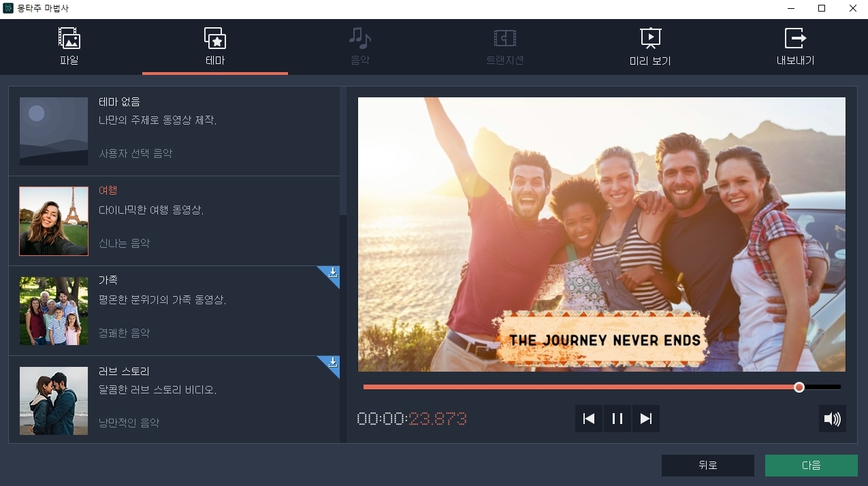The image size is (868, 486).
Task: Click the 몽타주 마법사 app icon in title bar
Action: [x=9, y=9]
